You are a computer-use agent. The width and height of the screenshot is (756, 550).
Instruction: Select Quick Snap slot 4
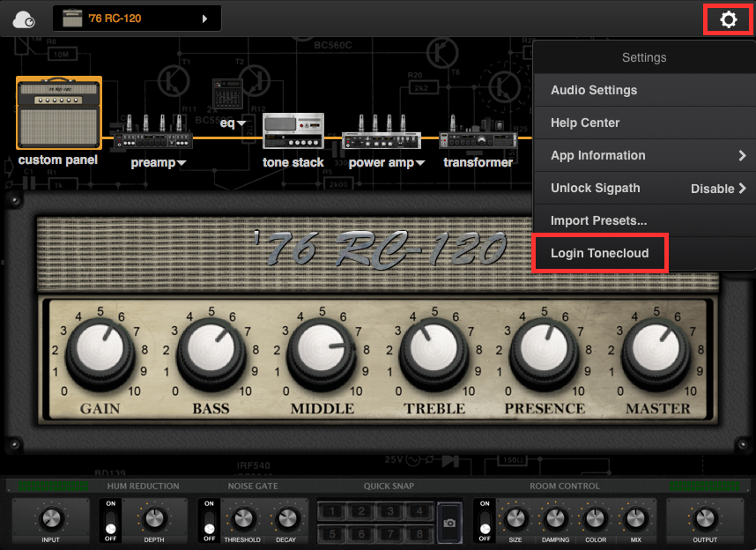point(419,511)
